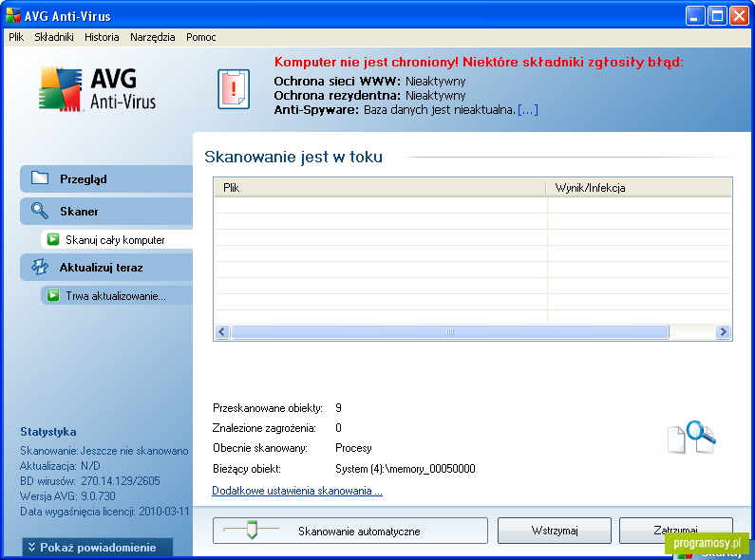This screenshot has height=560, width=755.
Task: Open the Historia menu
Action: (x=102, y=37)
